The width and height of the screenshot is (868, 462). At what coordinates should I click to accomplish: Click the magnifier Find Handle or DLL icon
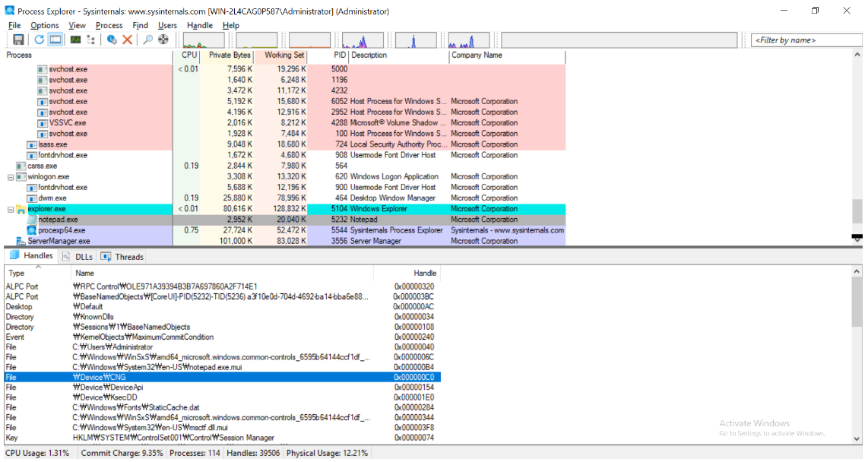147,40
